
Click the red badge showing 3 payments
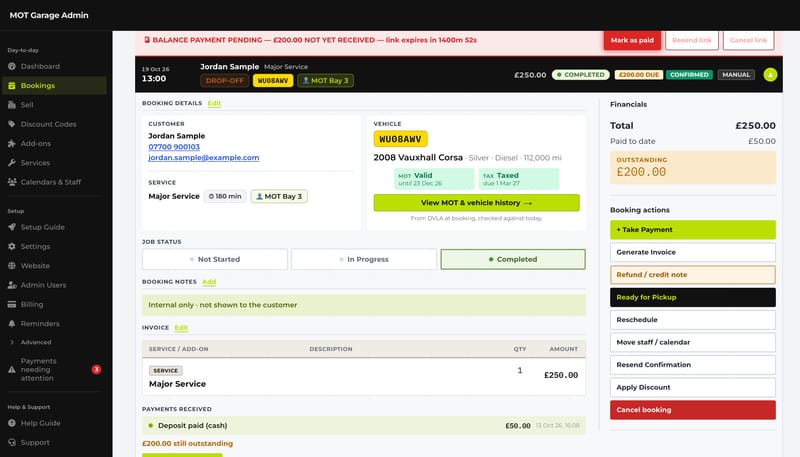point(96,369)
